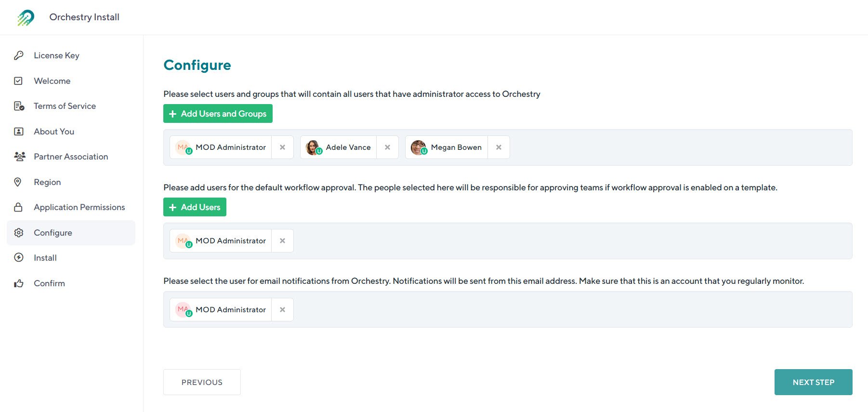Open the License Key step
This screenshot has width=868, height=412.
(71, 55)
